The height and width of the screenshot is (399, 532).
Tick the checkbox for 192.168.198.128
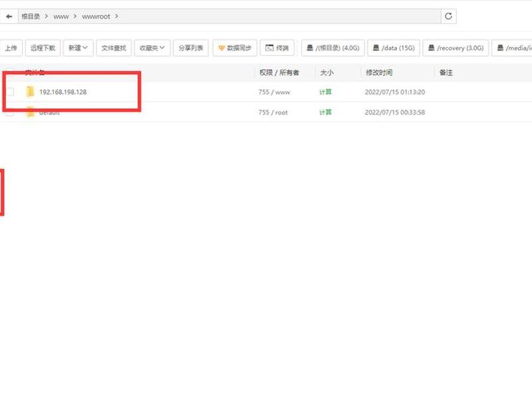click(x=10, y=92)
